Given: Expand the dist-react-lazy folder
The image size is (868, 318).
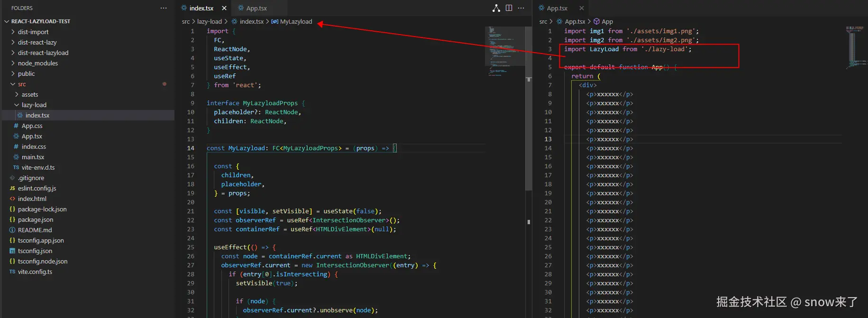Looking at the screenshot, I should click(x=37, y=42).
